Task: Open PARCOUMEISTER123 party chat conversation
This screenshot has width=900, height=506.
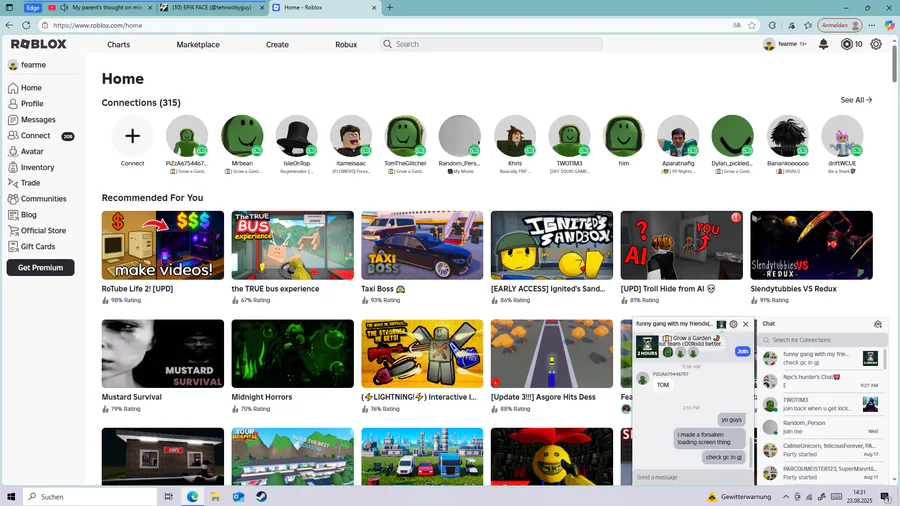Action: coord(822,473)
